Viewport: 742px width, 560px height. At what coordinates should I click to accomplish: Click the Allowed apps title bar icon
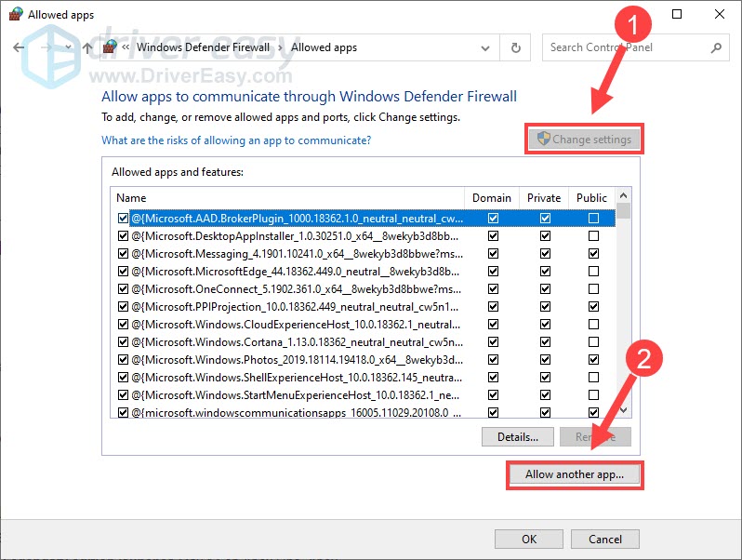(x=16, y=14)
